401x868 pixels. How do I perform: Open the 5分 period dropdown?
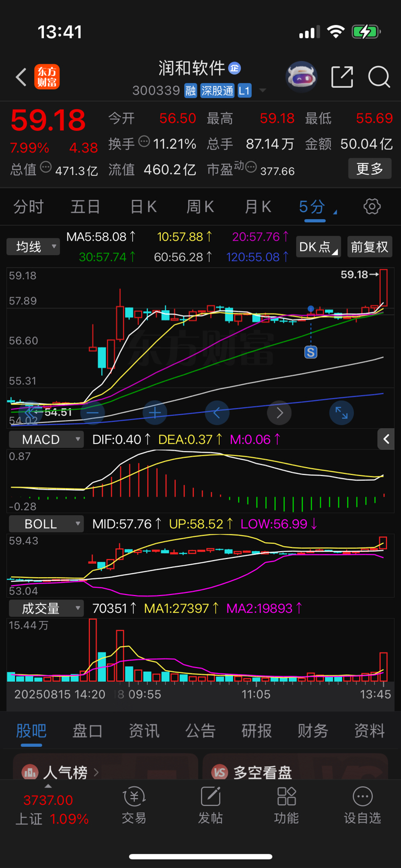point(317,207)
